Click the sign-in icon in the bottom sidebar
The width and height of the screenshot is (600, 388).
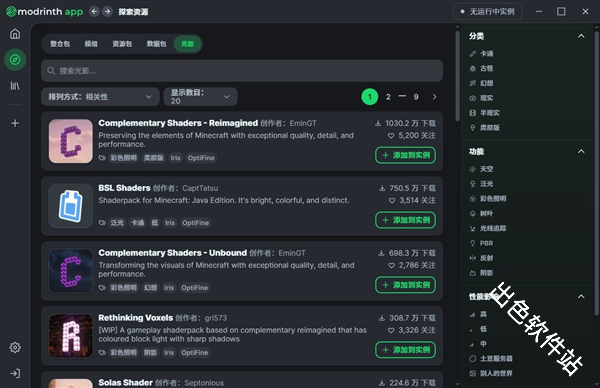(x=15, y=373)
